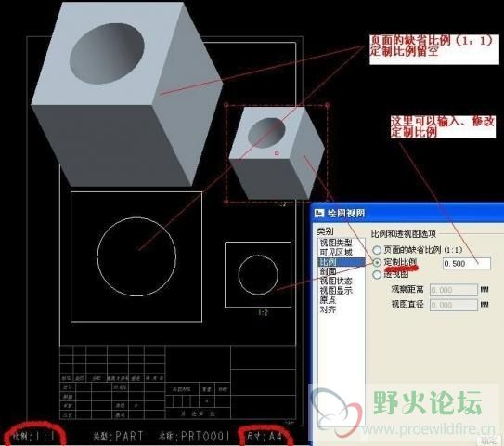Open the 剖面 category

328,271
